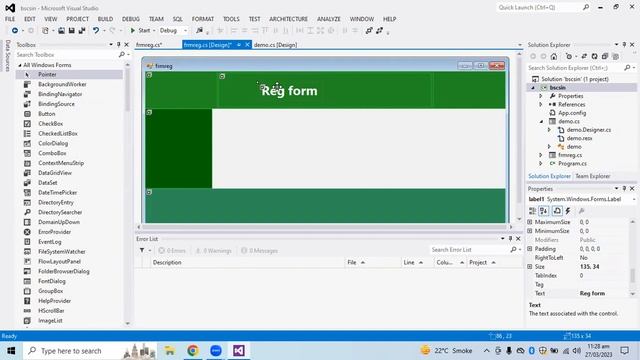This screenshot has width=640, height=360.
Task: Expand the frmreg.cs node
Action: coord(541,155)
